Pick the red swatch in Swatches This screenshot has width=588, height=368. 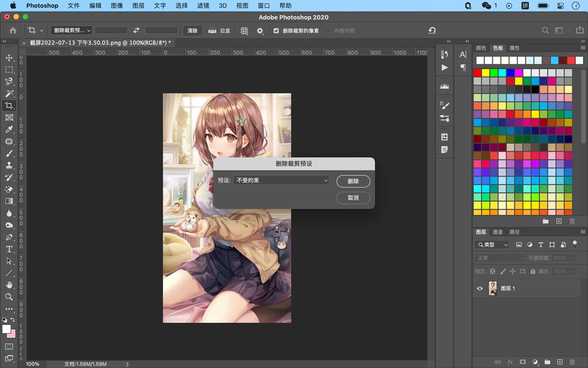point(478,73)
